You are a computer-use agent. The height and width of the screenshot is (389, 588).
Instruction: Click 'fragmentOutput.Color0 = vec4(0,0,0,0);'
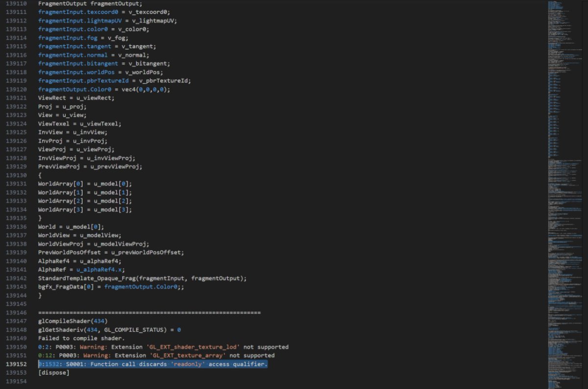point(104,89)
